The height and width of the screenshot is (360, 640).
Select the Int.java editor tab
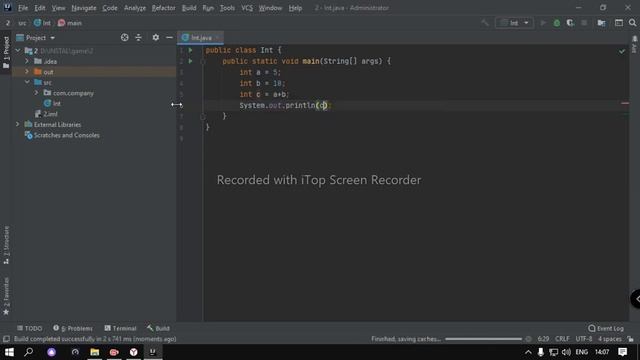[x=200, y=38]
